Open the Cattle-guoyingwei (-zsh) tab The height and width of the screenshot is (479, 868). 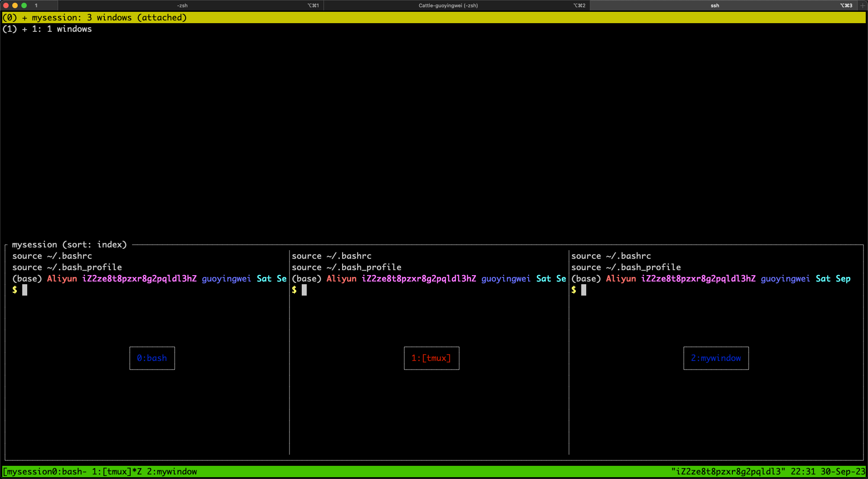pos(448,5)
